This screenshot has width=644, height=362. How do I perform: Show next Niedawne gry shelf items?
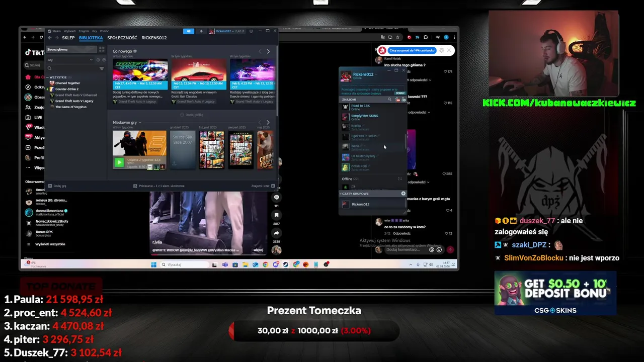(268, 122)
